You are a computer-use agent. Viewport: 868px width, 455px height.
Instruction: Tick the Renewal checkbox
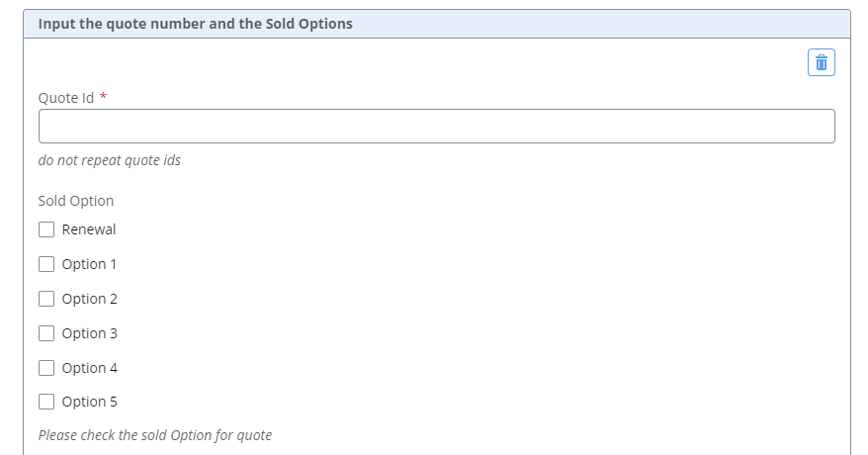pyautogui.click(x=46, y=229)
